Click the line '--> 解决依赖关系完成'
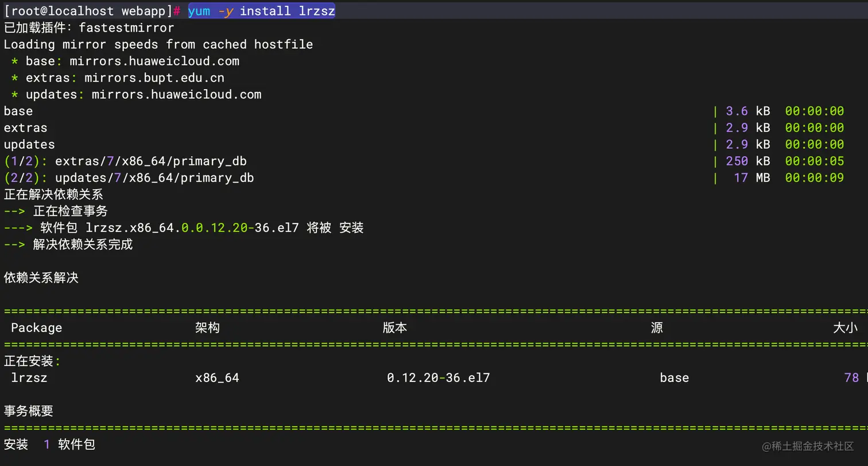 (x=68, y=244)
